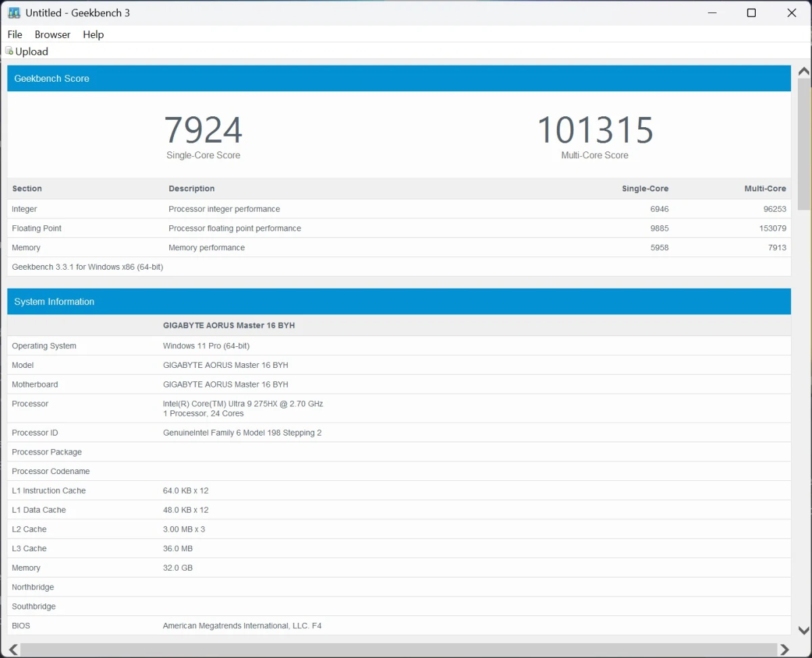The height and width of the screenshot is (658, 812).
Task: Minimize the Geekbench 3 window
Action: point(711,13)
